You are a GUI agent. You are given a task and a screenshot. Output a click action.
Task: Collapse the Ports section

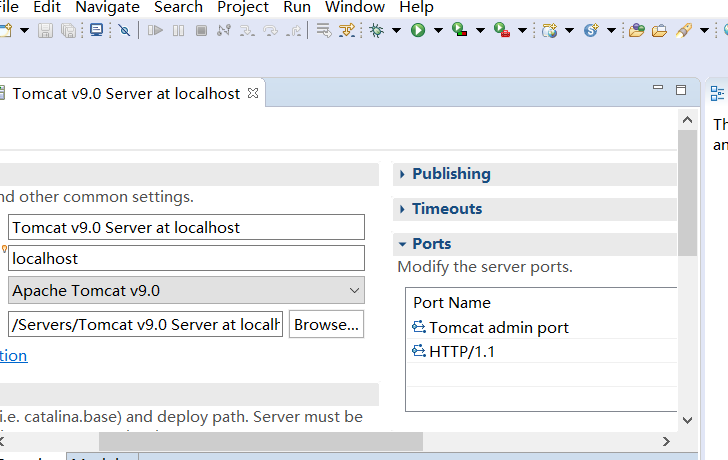tap(403, 244)
